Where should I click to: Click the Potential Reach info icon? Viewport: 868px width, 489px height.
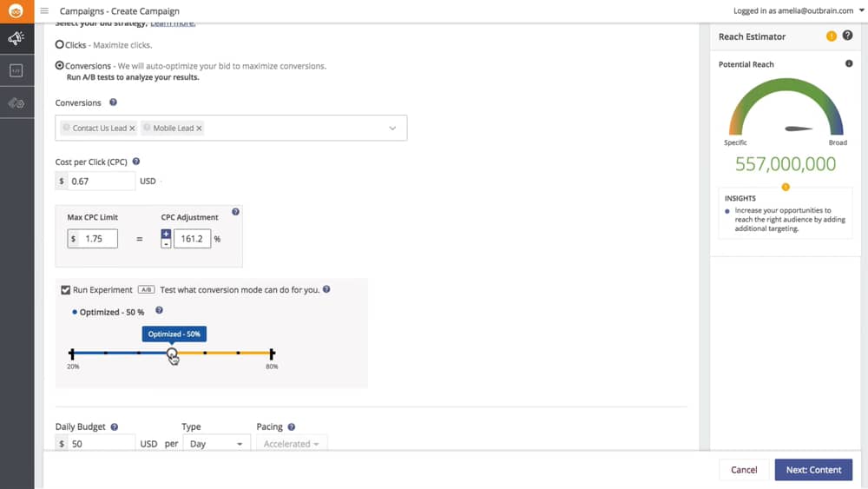[x=849, y=64]
